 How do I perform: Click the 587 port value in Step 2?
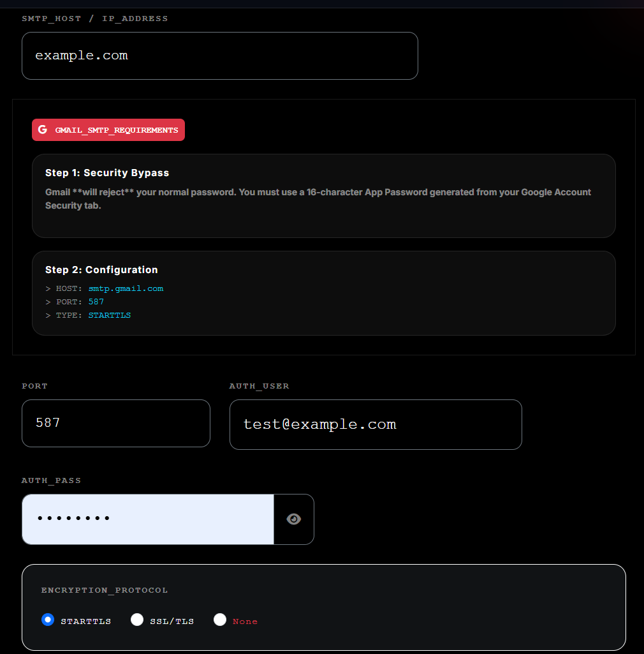tap(96, 302)
